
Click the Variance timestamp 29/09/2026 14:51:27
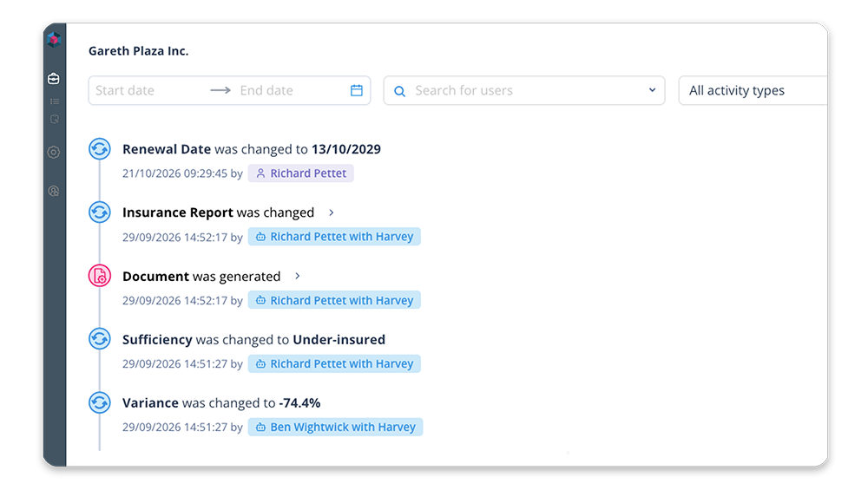(175, 427)
